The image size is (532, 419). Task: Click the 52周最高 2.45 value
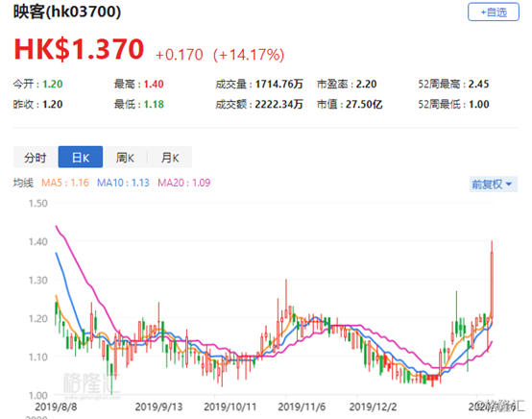pos(453,84)
